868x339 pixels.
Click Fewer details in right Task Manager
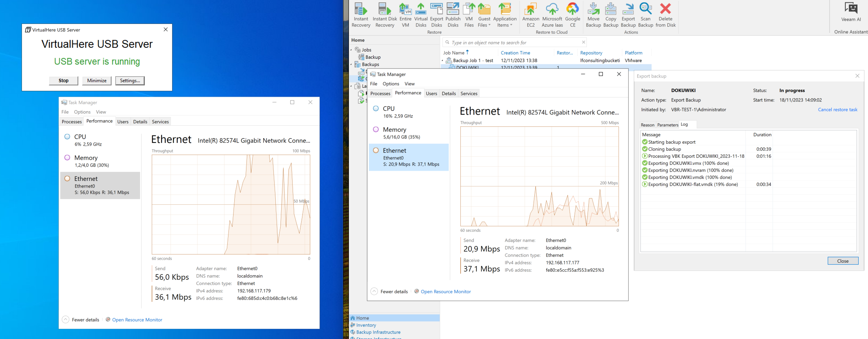tap(390, 292)
